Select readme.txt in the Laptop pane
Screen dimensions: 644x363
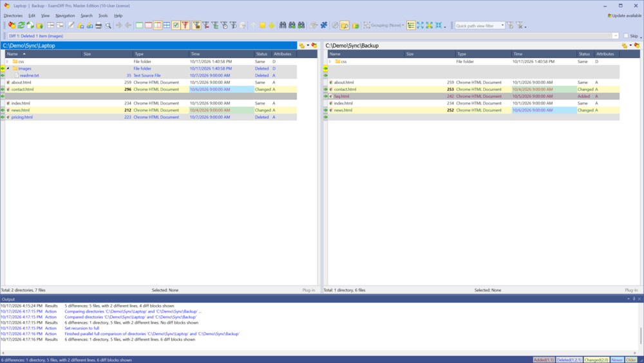click(x=29, y=75)
